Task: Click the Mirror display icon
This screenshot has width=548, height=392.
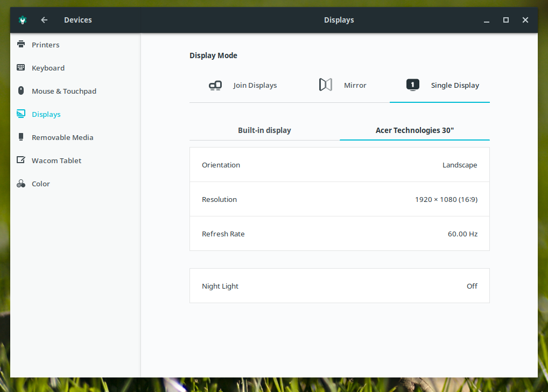Action: click(326, 85)
